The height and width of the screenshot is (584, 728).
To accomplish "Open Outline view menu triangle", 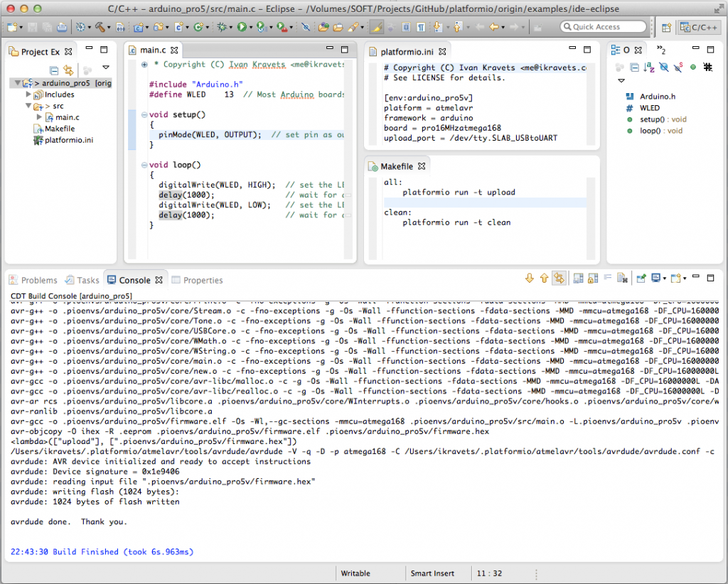I will coord(621,81).
